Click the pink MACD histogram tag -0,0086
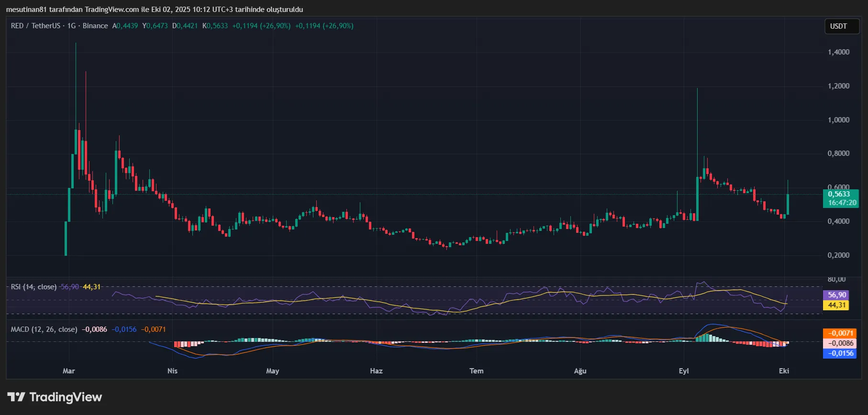 click(x=840, y=343)
